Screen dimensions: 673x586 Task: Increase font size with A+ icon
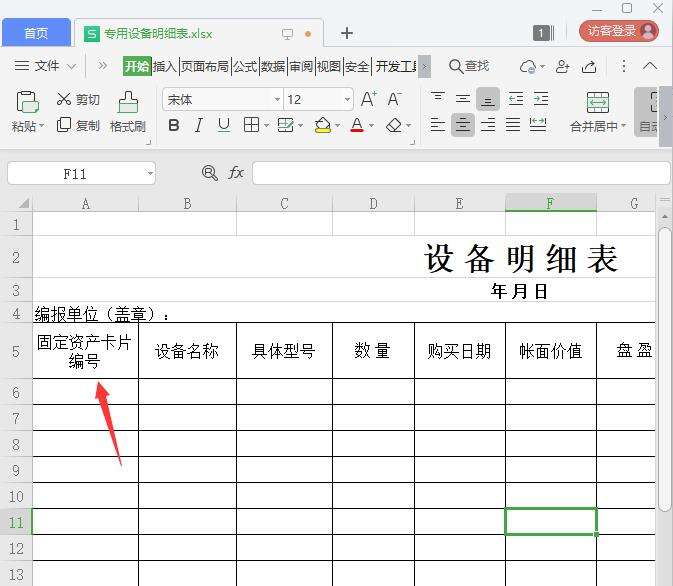(368, 99)
